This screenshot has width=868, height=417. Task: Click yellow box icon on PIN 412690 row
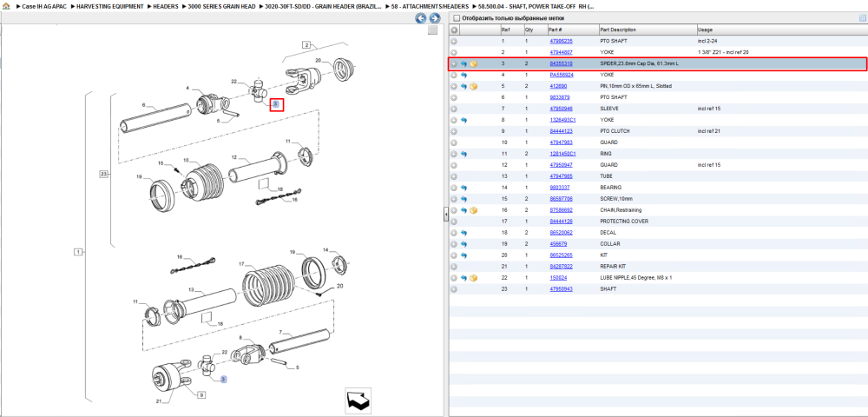[x=473, y=86]
